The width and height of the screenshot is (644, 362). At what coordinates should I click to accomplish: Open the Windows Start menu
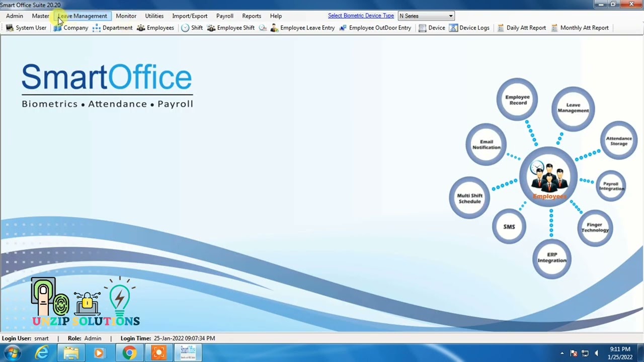coord(12,353)
